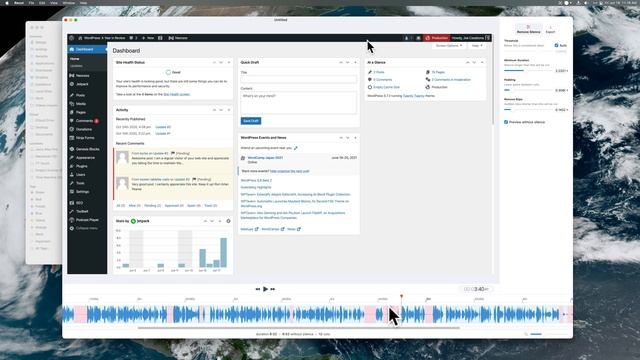Image resolution: width=640 pixels, height=360 pixels.
Task: Toggle the Threshold Auto checkbox
Action: pyautogui.click(x=556, y=45)
